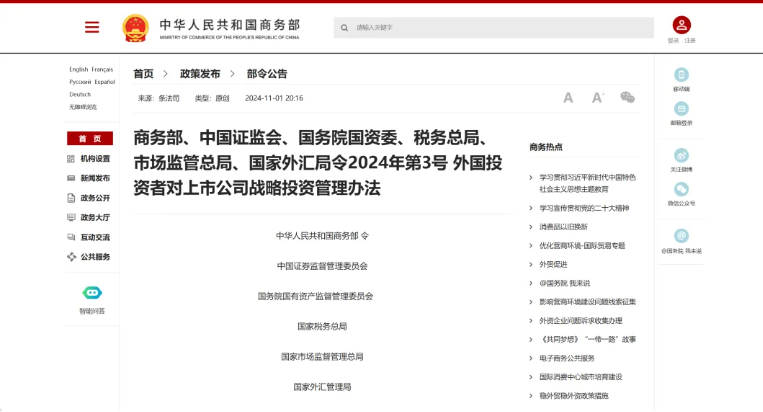Go to 部令公告 in the breadcrumb
This screenshot has height=412, width=763.
(267, 74)
